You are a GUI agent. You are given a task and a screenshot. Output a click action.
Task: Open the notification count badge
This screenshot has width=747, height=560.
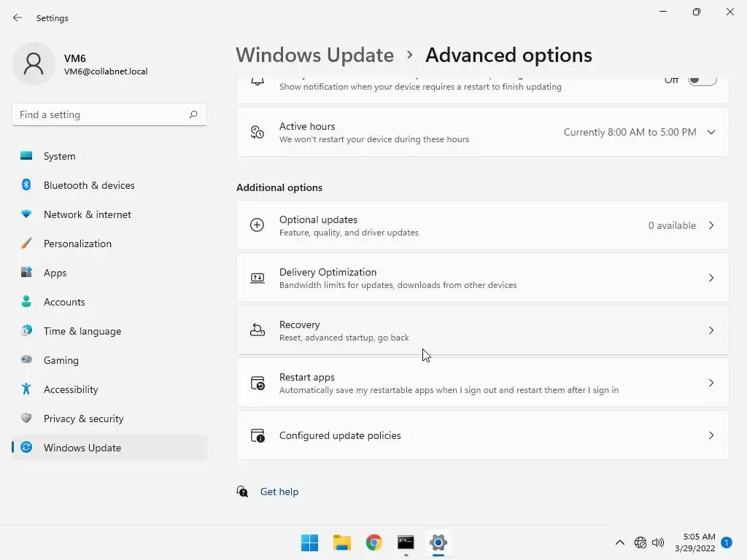click(727, 542)
